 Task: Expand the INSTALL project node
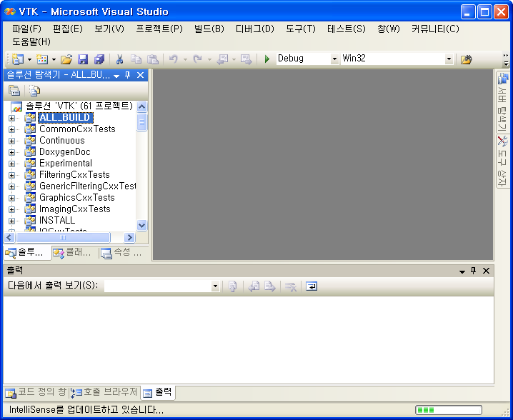click(11, 221)
